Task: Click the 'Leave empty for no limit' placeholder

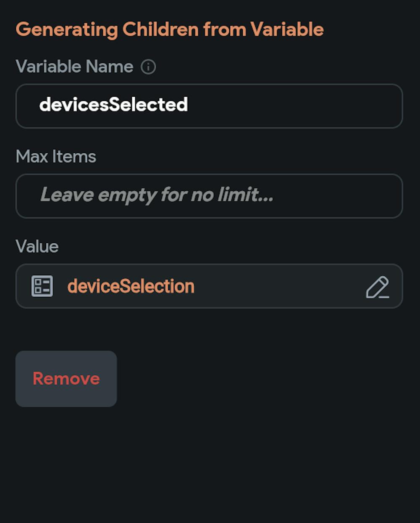Action: [157, 195]
